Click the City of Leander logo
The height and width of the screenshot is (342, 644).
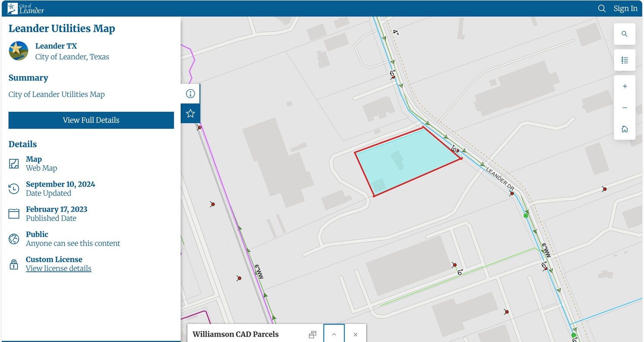pos(26,8)
